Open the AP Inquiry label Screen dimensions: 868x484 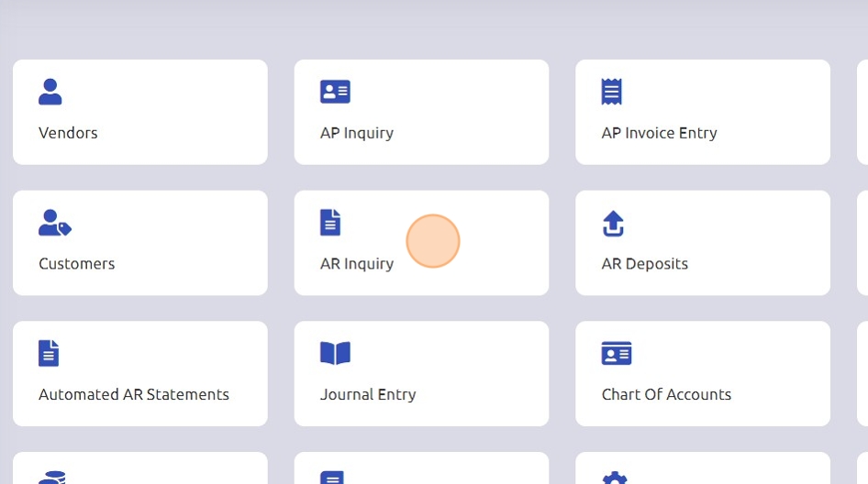357,133
